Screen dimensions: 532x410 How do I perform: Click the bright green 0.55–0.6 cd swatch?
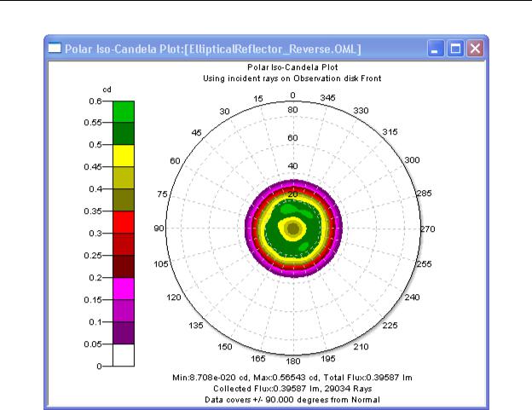point(124,112)
